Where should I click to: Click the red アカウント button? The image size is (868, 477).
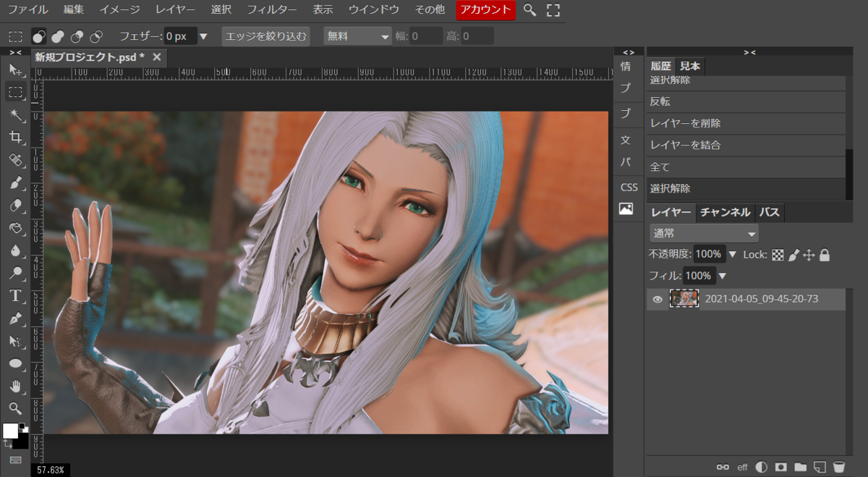pos(486,10)
